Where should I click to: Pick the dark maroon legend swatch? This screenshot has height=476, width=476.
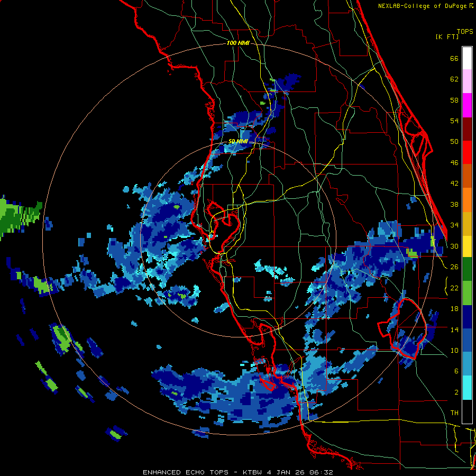click(x=467, y=129)
